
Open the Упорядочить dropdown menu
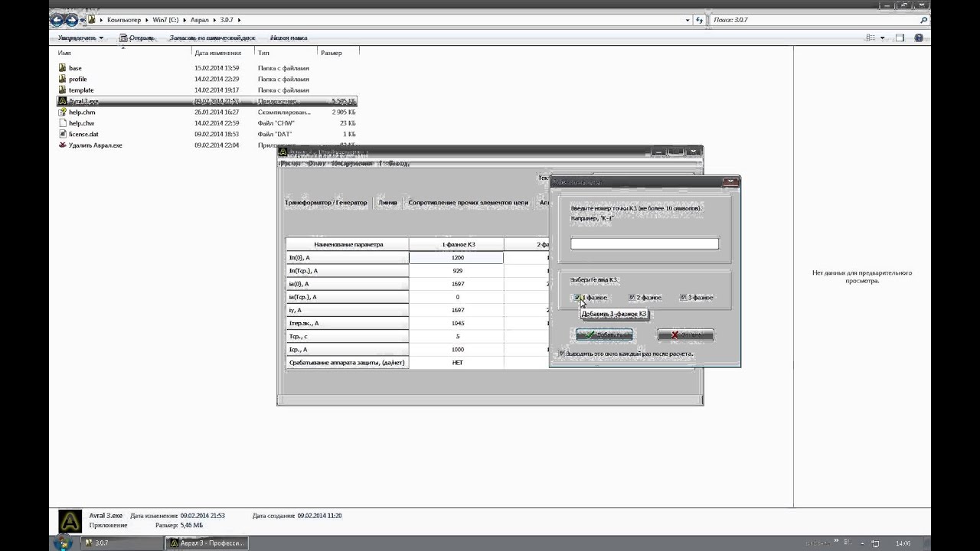80,37
